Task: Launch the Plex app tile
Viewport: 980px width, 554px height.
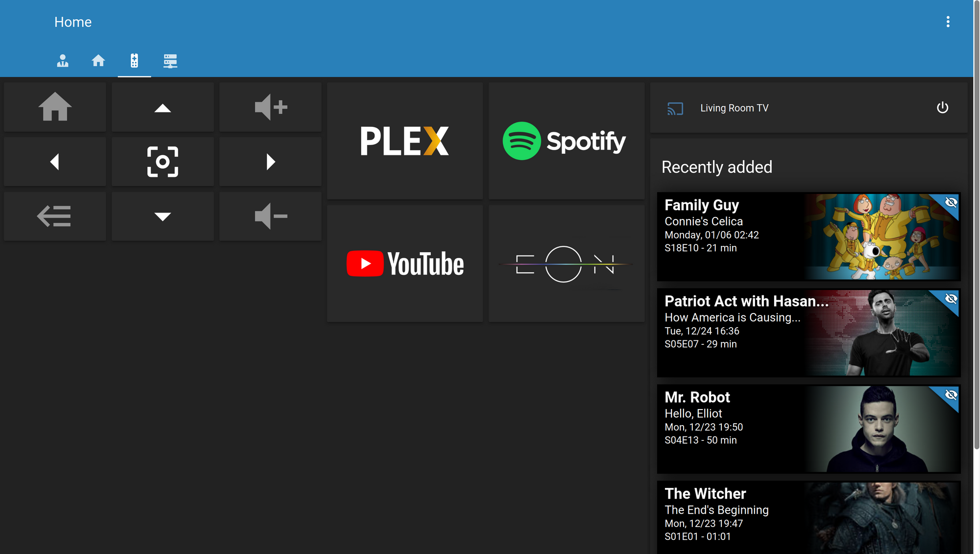Action: [405, 141]
